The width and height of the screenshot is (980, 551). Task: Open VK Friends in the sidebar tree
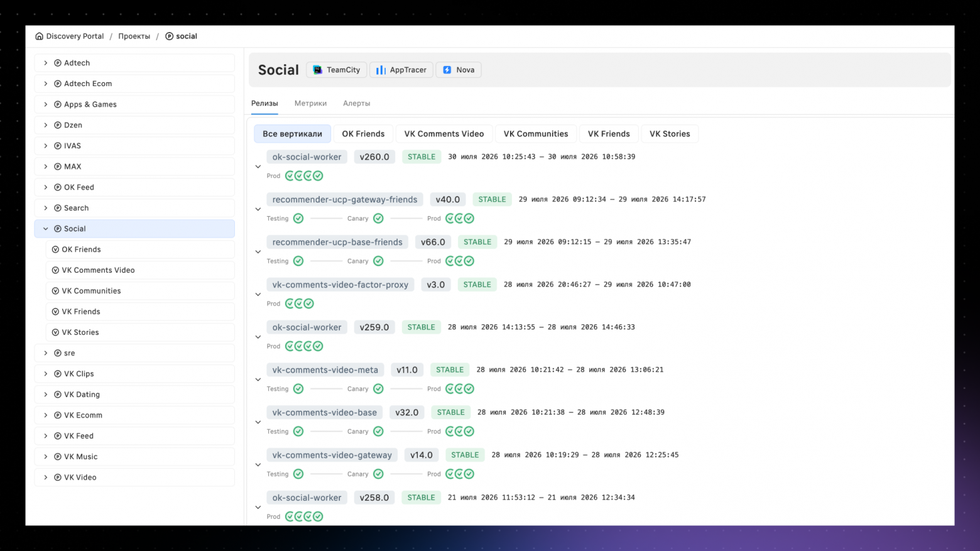pos(140,312)
